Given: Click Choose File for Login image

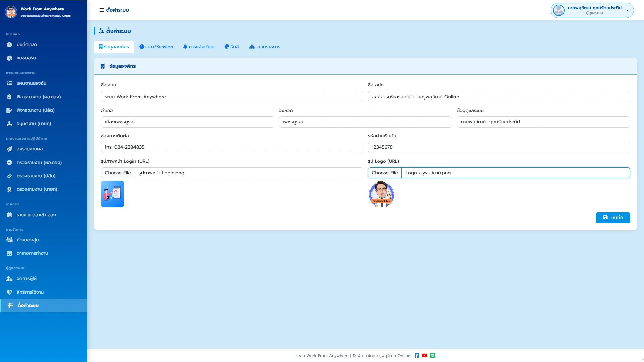Looking at the screenshot, I should point(118,173).
